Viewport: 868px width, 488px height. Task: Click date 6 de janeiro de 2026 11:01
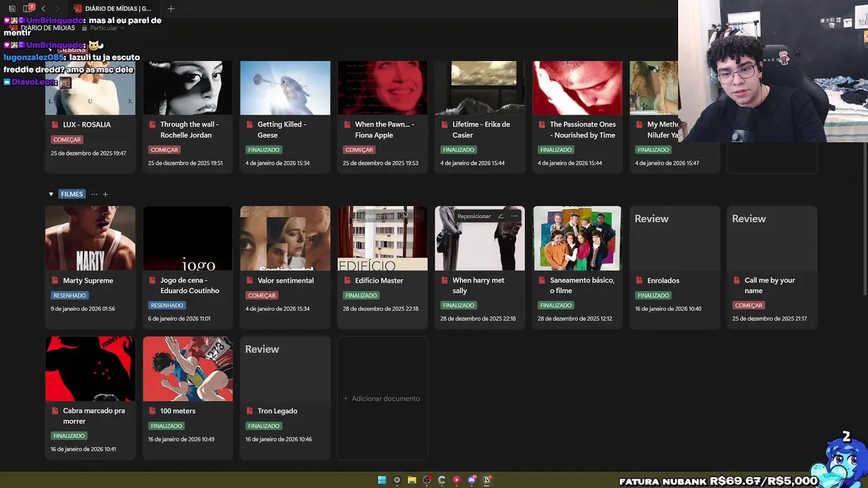[179, 319]
